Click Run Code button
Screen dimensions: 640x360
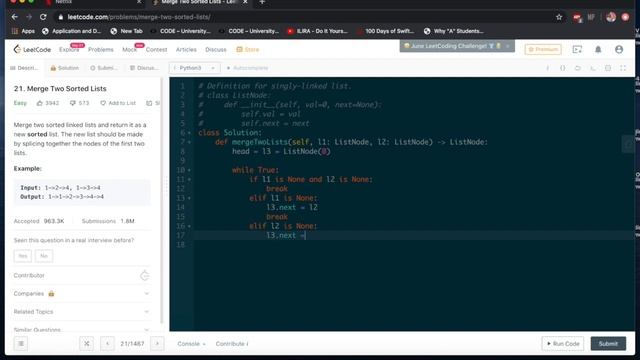click(563, 344)
